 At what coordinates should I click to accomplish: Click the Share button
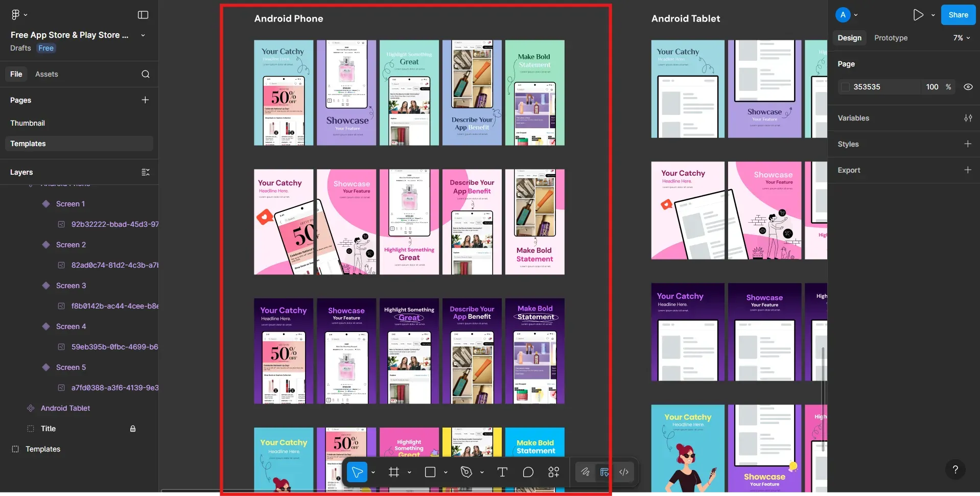tap(958, 14)
